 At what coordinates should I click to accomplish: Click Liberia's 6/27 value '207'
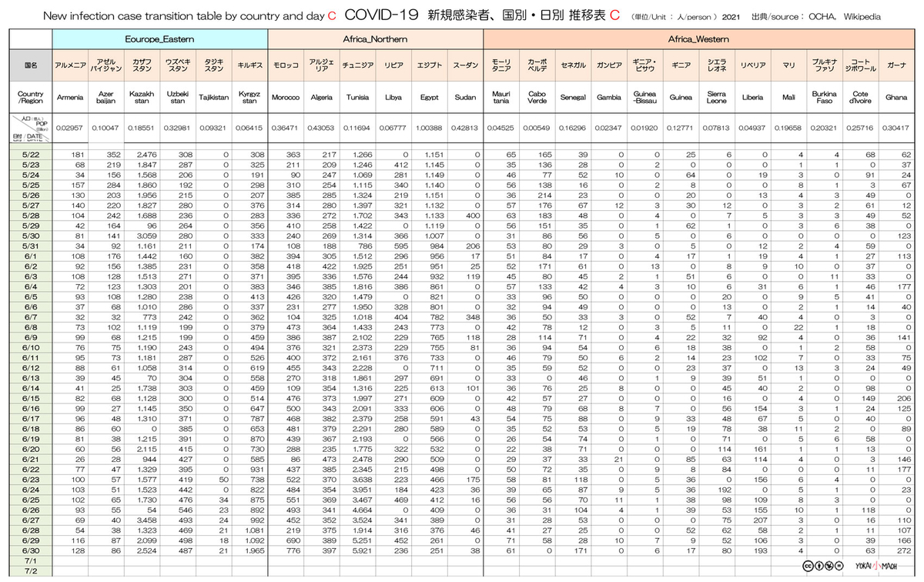click(x=760, y=520)
